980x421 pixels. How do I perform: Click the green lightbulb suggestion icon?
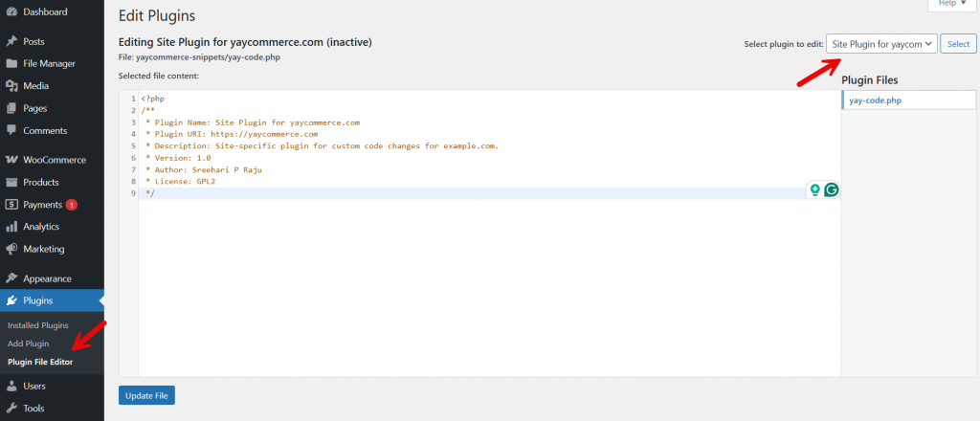click(814, 189)
